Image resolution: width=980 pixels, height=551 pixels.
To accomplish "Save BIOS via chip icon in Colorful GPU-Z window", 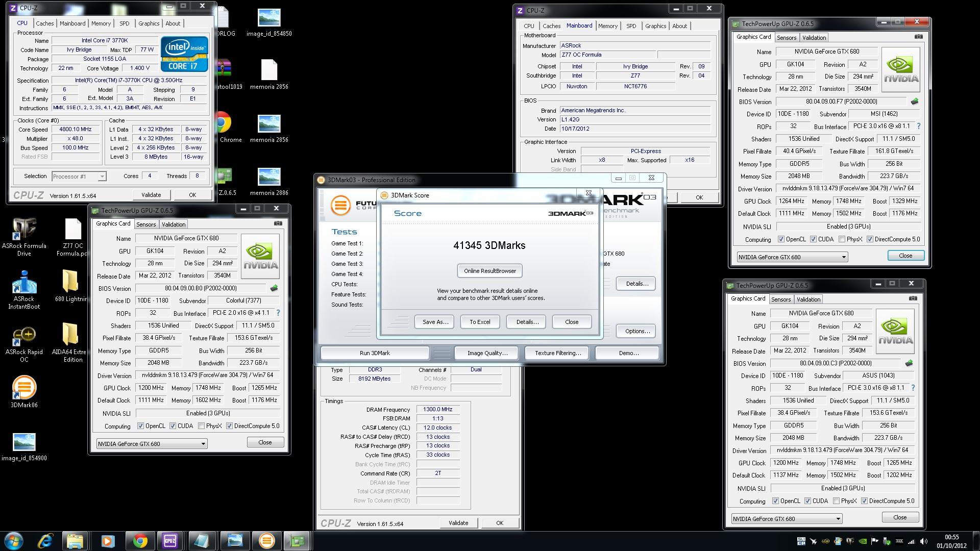I will 274,288.
